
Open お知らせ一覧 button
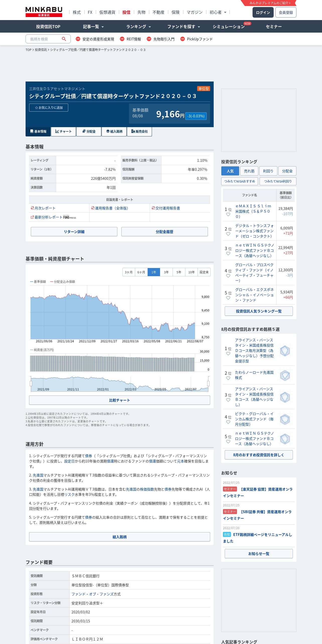point(259,554)
